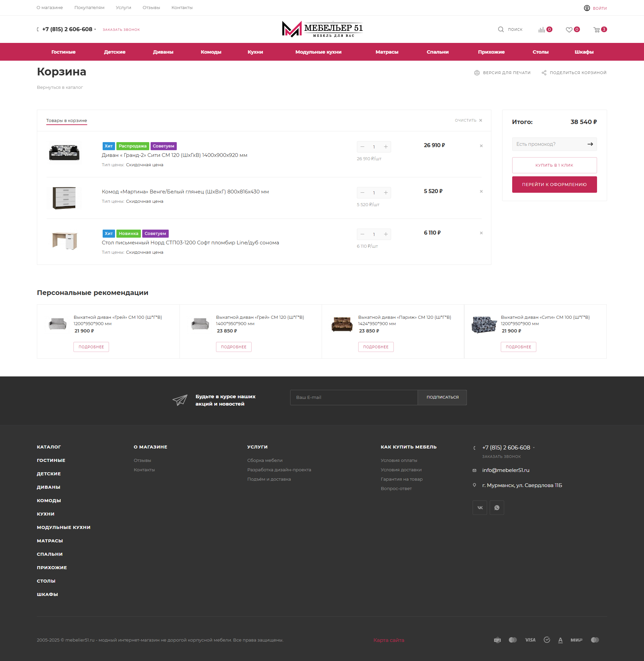644x661 pixels.
Task: Open WhatsApp link in footer
Action: pyautogui.click(x=496, y=507)
